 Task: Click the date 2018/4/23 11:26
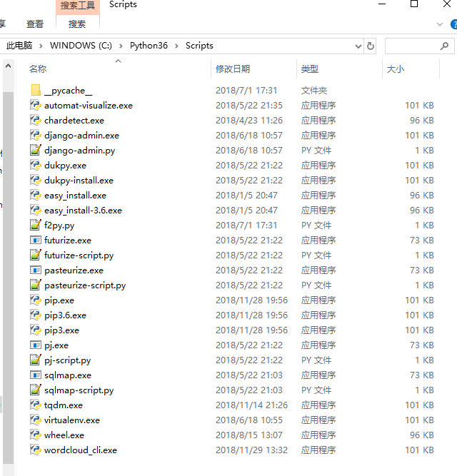click(x=249, y=120)
